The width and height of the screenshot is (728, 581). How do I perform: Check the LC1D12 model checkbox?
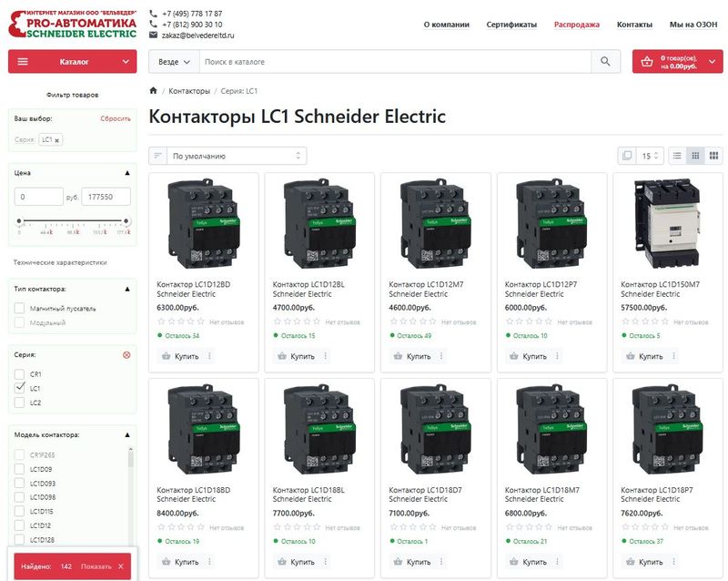19,525
